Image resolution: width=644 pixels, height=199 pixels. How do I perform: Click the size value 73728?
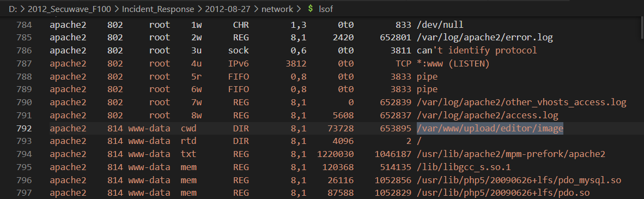[341, 129]
